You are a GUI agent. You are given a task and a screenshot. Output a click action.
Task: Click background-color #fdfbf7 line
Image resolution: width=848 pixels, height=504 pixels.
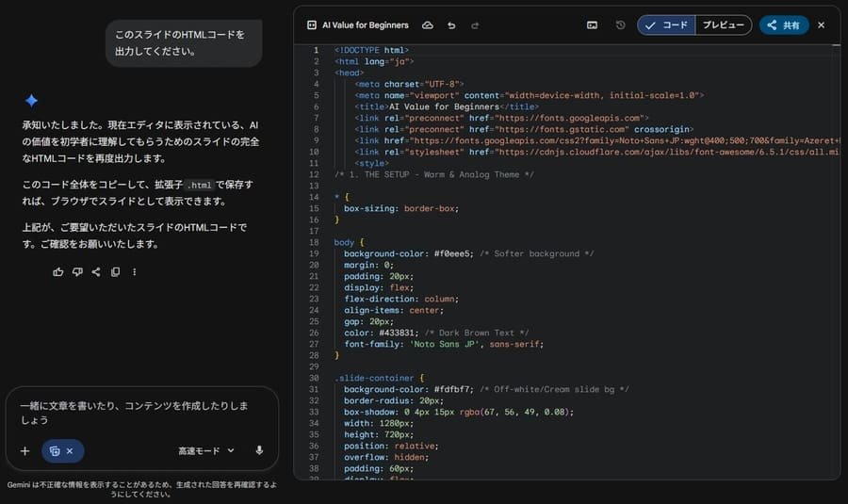click(x=486, y=390)
